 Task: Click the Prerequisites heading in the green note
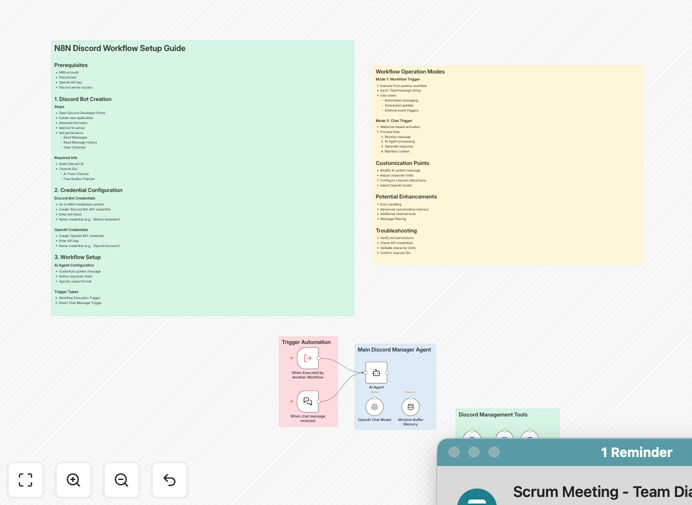pos(71,65)
